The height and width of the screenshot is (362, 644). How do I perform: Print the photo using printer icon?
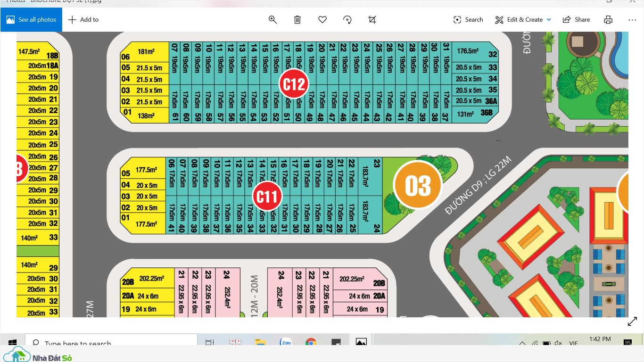(x=608, y=19)
